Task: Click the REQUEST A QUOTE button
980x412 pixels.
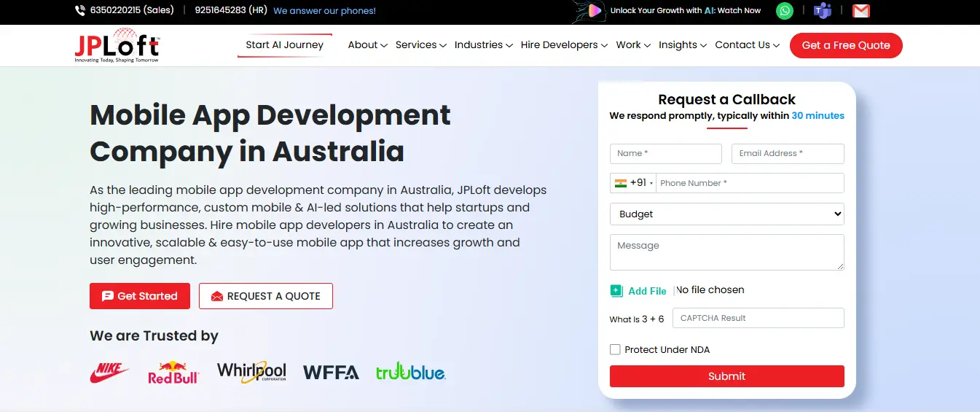Action: point(266,296)
